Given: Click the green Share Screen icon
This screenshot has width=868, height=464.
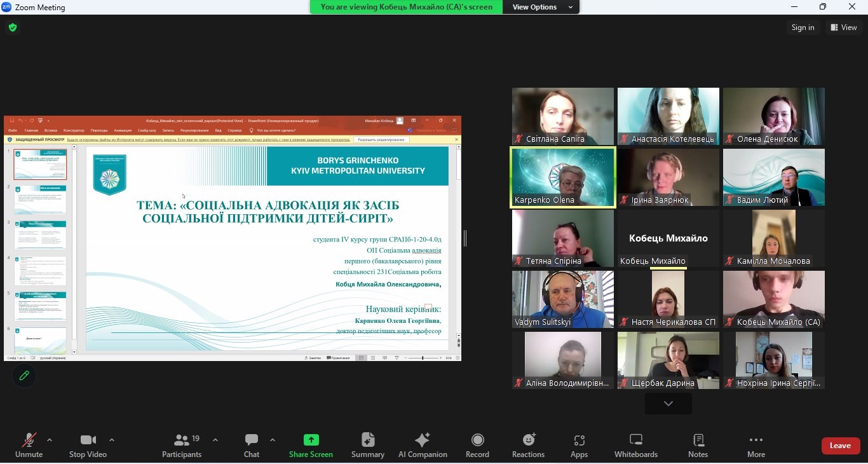Looking at the screenshot, I should [311, 440].
